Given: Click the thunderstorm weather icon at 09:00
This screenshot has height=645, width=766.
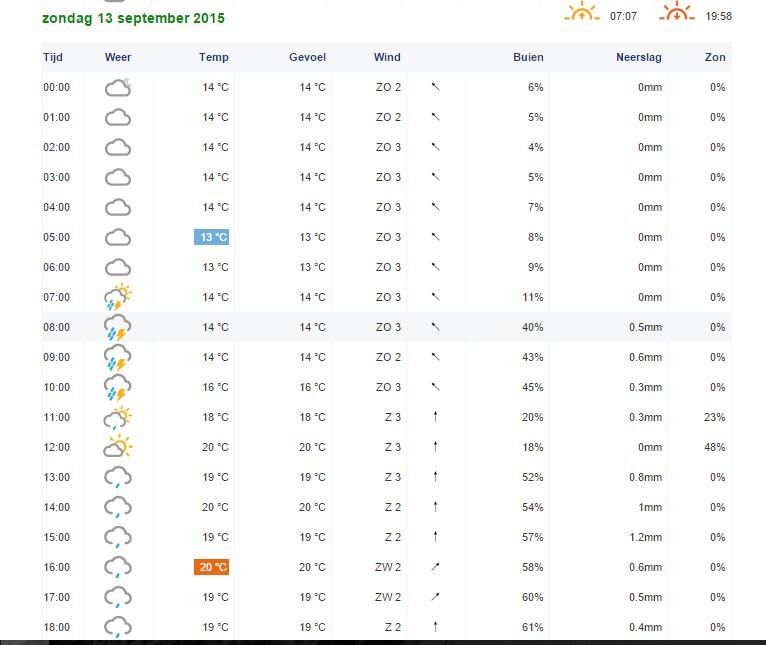Looking at the screenshot, I should coord(118,357).
